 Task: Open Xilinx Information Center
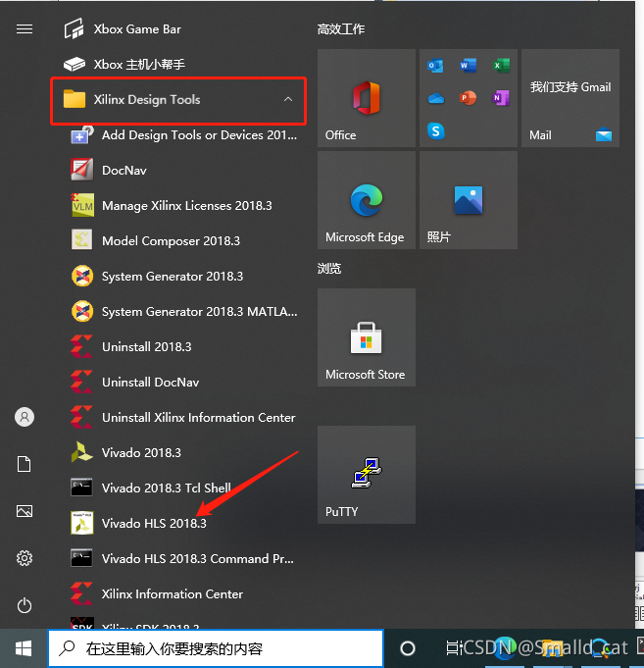pyautogui.click(x=178, y=593)
